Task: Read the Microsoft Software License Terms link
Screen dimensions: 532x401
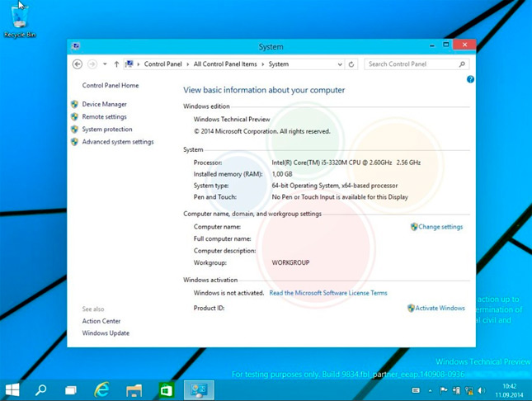Action: pyautogui.click(x=328, y=293)
